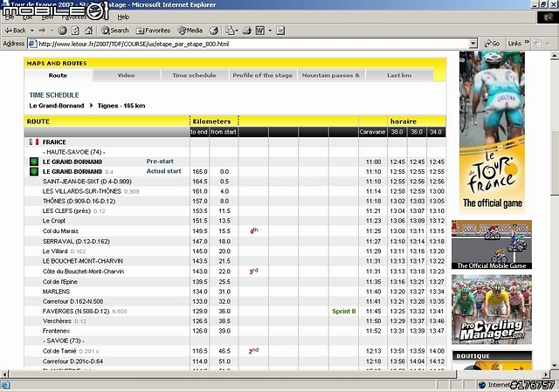Image resolution: width=559 pixels, height=392 pixels.
Task: Click the MARLENS row name
Action: (x=56, y=292)
